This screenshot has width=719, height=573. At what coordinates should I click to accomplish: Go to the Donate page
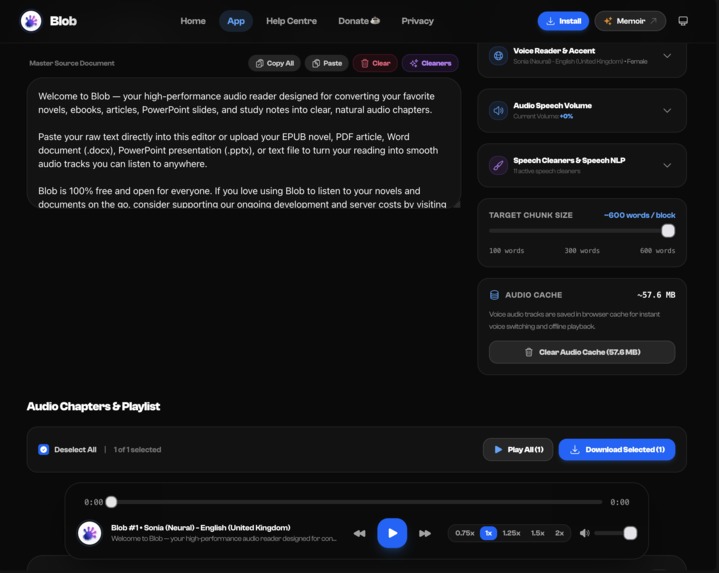359,21
